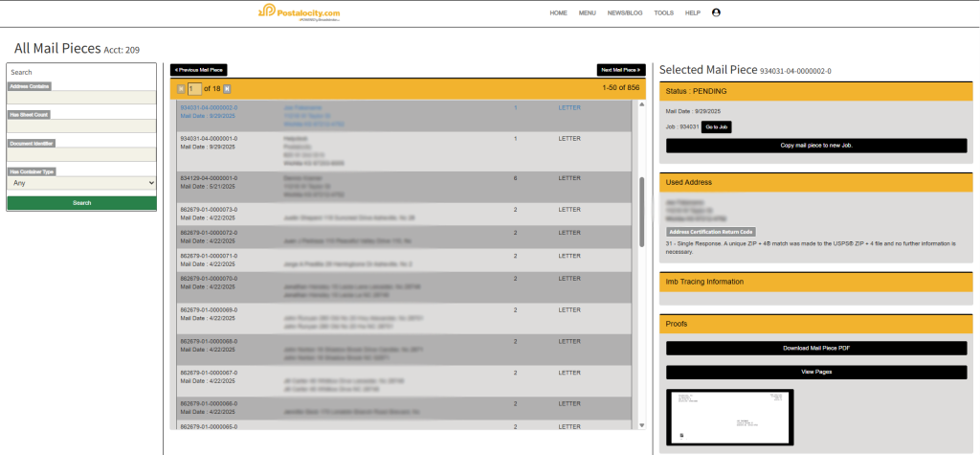Click the Address Contains input field

click(81, 98)
